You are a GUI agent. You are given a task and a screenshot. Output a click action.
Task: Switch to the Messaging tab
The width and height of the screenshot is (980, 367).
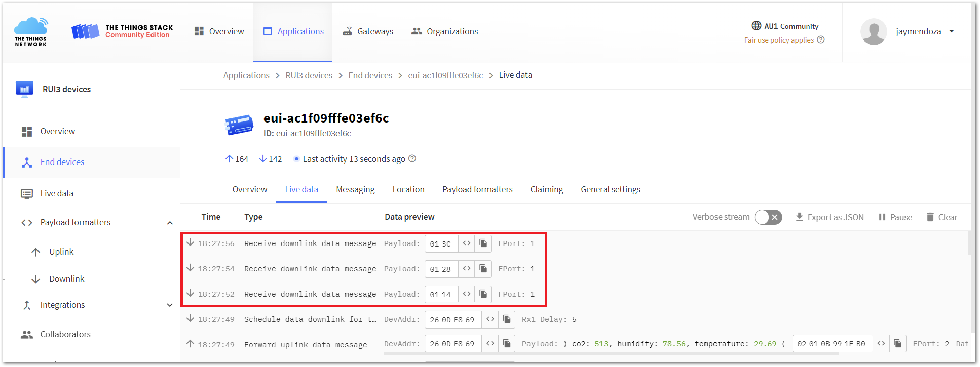pyautogui.click(x=355, y=189)
